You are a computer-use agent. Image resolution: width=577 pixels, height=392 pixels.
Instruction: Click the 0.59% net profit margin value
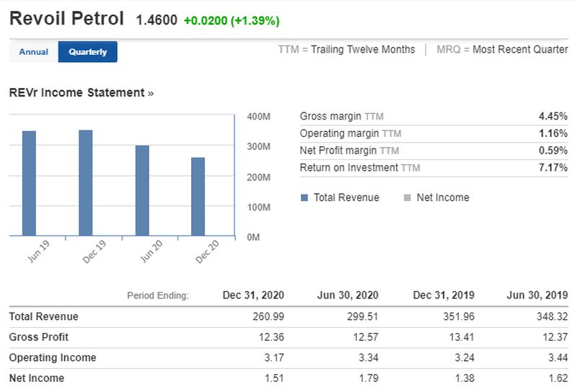553,151
